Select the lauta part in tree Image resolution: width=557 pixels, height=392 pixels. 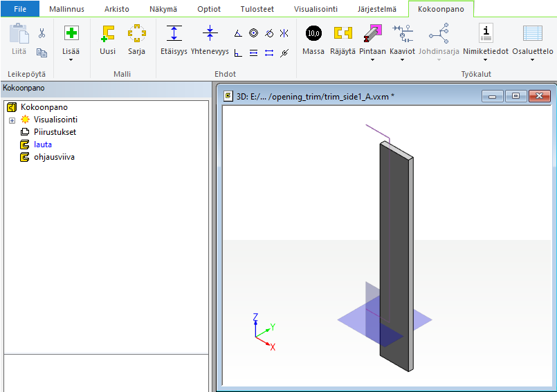pyautogui.click(x=42, y=144)
